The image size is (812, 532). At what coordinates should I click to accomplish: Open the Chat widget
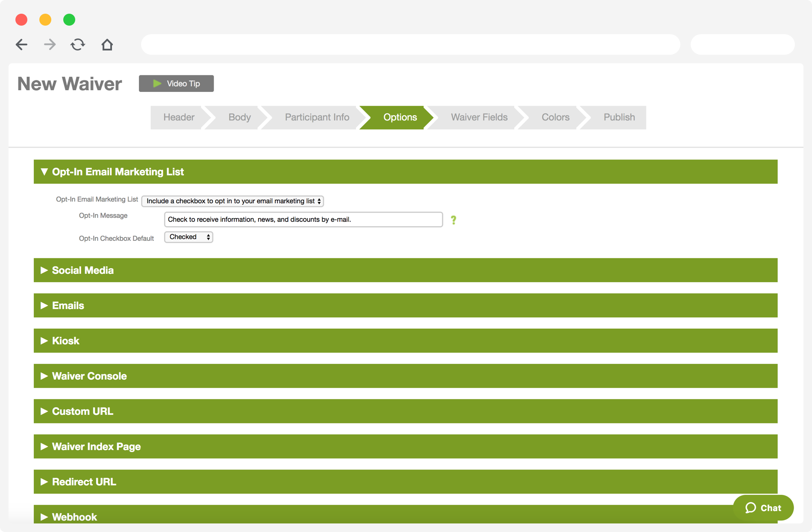click(763, 508)
